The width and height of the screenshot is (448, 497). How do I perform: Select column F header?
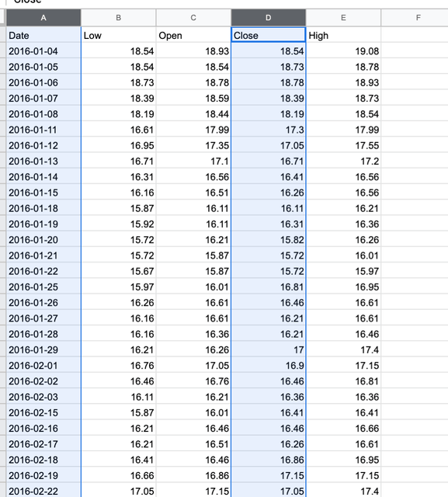click(415, 18)
